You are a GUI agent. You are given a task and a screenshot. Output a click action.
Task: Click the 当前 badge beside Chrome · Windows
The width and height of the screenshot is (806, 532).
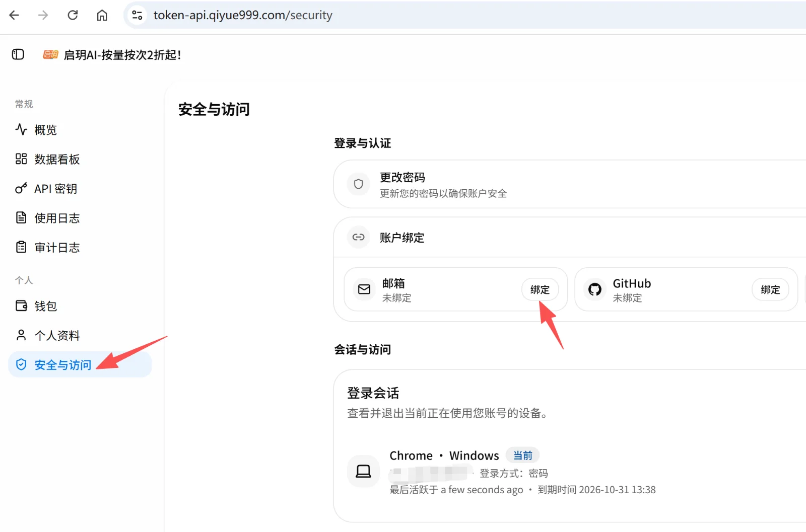point(523,455)
